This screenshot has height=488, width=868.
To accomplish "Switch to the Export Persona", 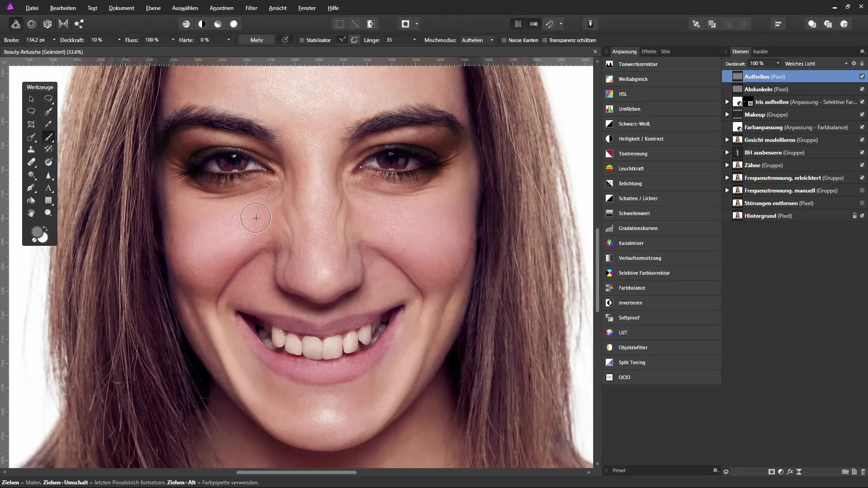I will click(79, 24).
